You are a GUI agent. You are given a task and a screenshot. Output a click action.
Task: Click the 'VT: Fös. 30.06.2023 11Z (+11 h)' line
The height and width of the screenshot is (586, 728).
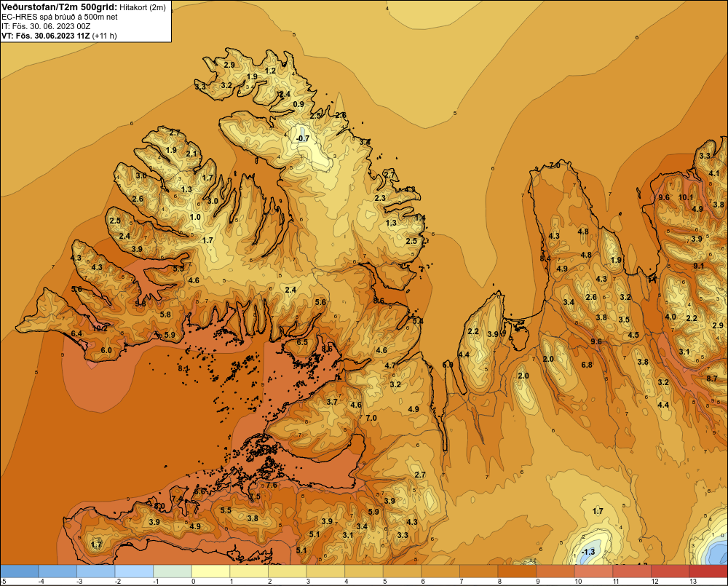59,35
